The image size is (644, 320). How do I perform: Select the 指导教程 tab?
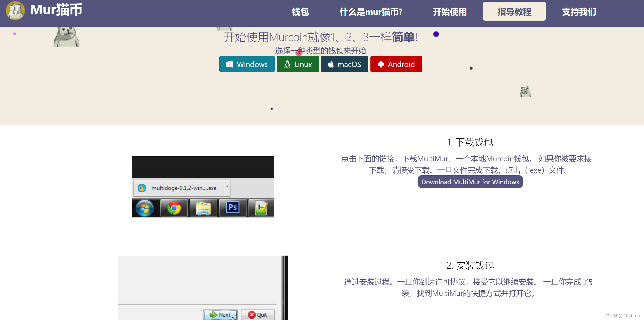click(514, 12)
